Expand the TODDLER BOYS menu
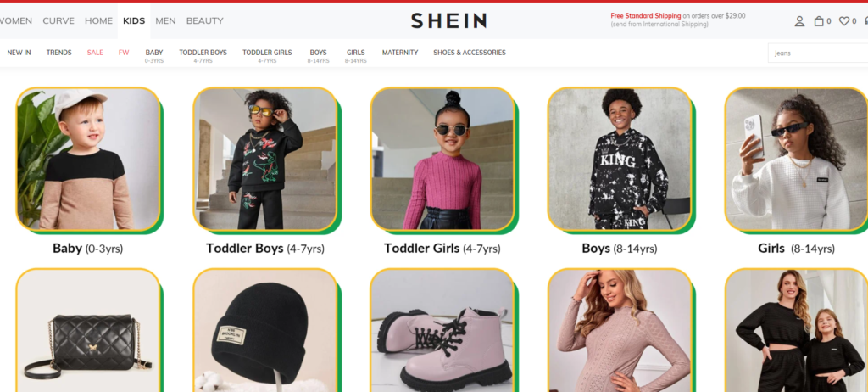This screenshot has height=392, width=868. pos(203,56)
